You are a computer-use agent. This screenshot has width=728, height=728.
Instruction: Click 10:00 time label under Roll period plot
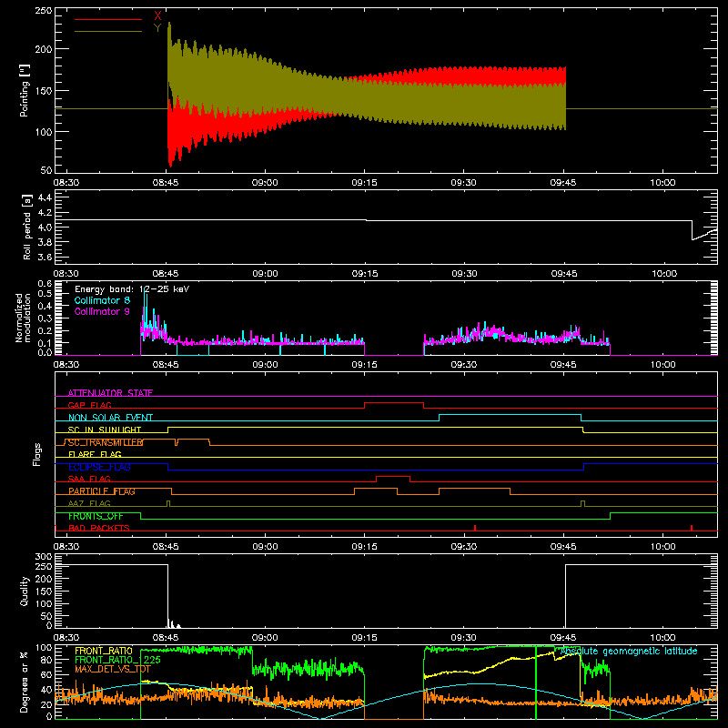[x=664, y=274]
